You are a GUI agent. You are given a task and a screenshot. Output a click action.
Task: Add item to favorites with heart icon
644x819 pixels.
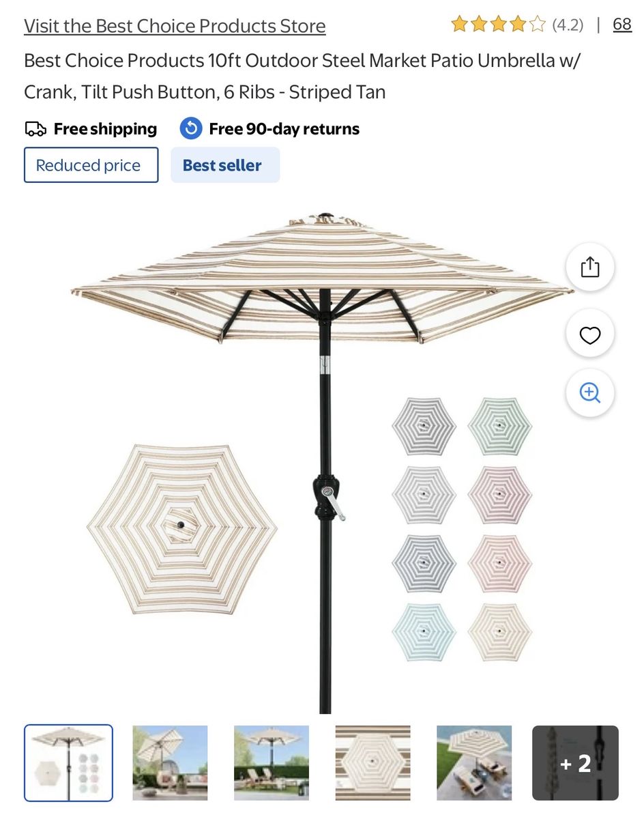click(590, 334)
